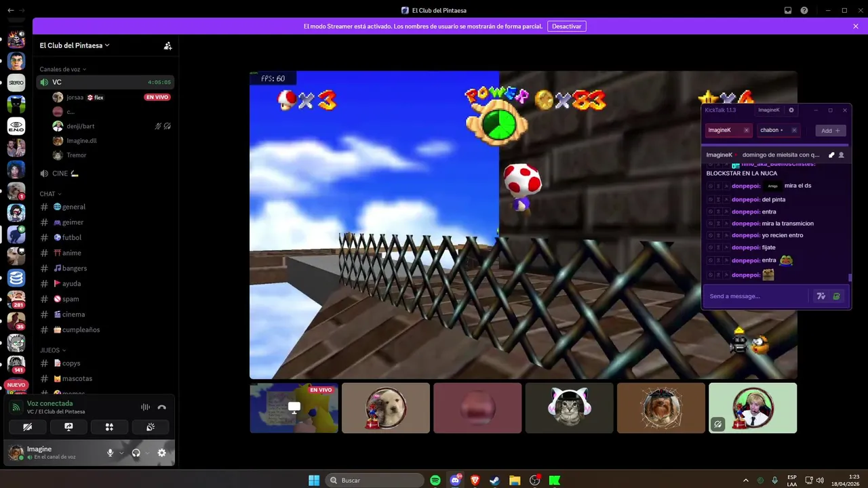
Task: Open the general text channel
Action: 105,207
